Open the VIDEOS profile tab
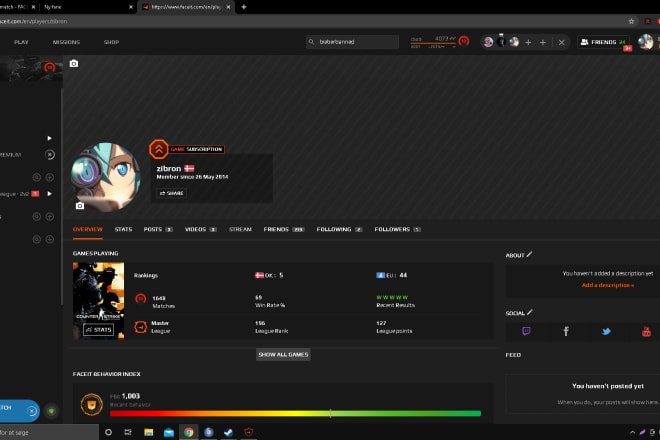The width and height of the screenshot is (660, 440). [201, 229]
